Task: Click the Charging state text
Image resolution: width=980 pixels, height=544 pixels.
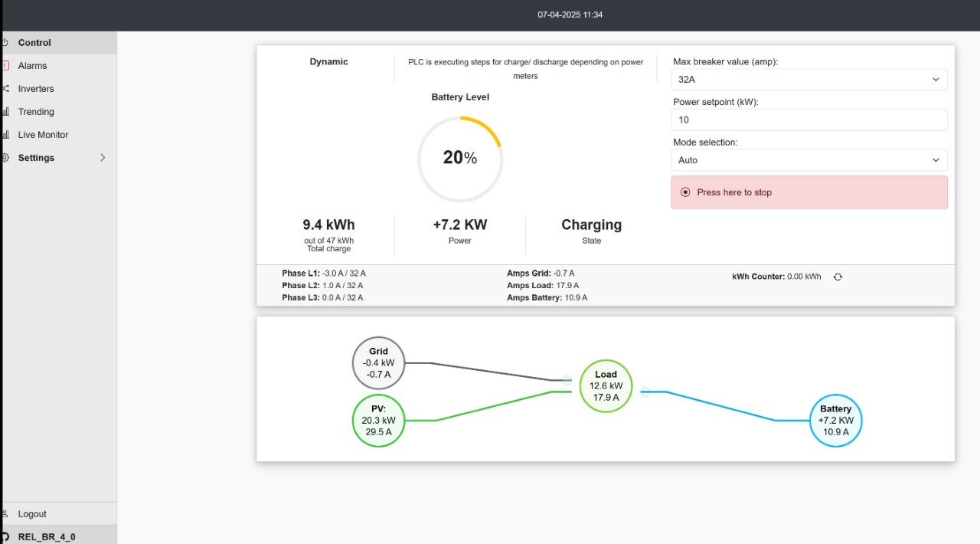Action: [x=592, y=224]
